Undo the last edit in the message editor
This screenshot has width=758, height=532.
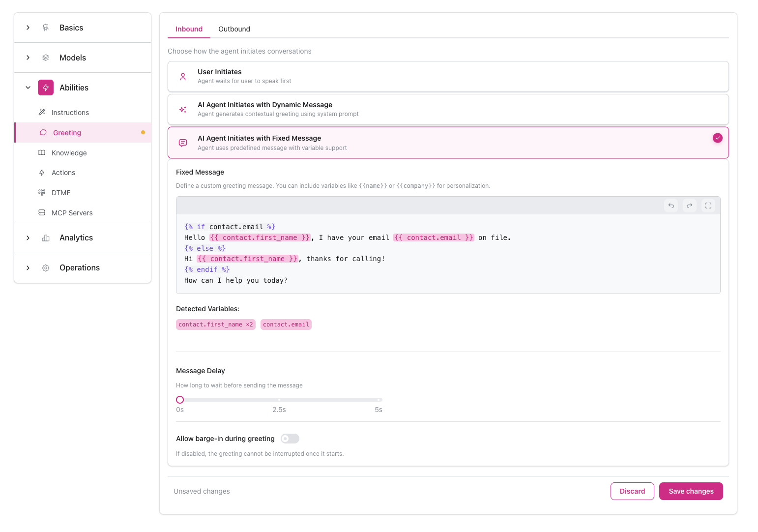point(671,206)
